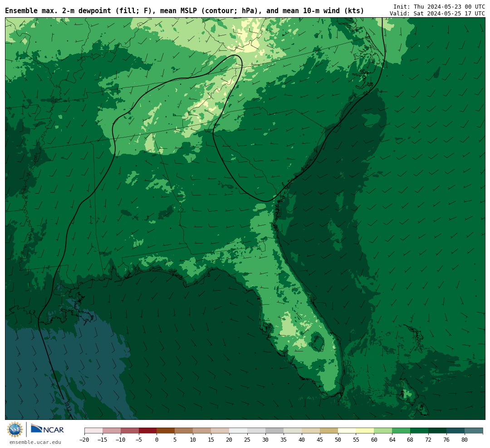Pick the dark red swatch between -5 and 0
The height and width of the screenshot is (448, 490).
pos(148,431)
